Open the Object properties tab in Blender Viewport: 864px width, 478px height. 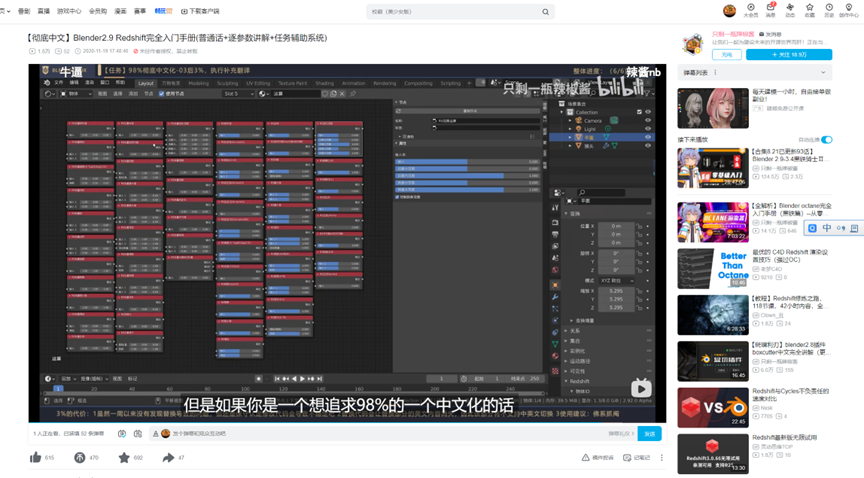555,285
